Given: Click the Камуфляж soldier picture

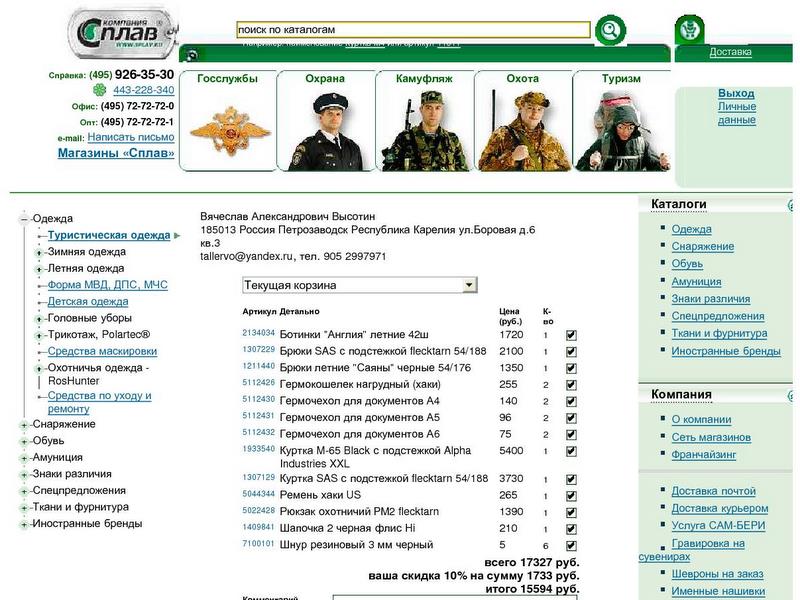Looking at the screenshot, I should pos(425,130).
